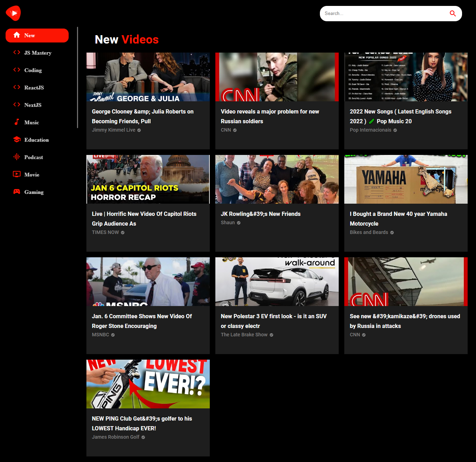Select the Coding code-brackets icon
Image resolution: width=476 pixels, height=462 pixels.
[17, 70]
